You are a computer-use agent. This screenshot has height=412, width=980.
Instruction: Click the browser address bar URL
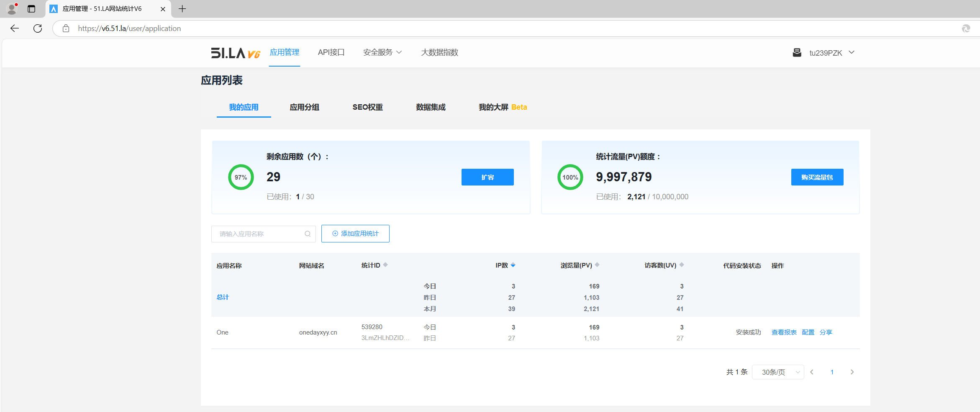(129, 28)
